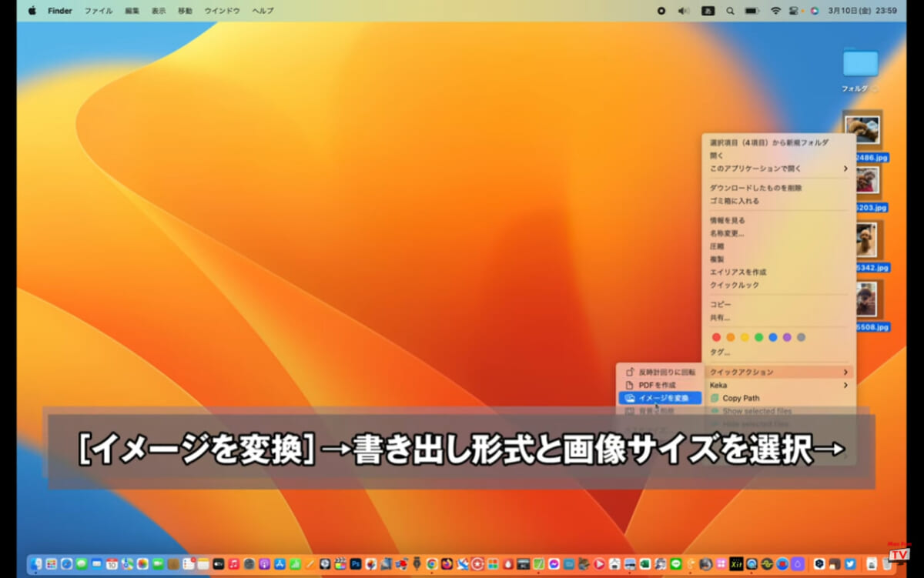Viewport: 924px width, 578px height.
Task: Expand クイックアクション submenu
Action: [x=778, y=372]
